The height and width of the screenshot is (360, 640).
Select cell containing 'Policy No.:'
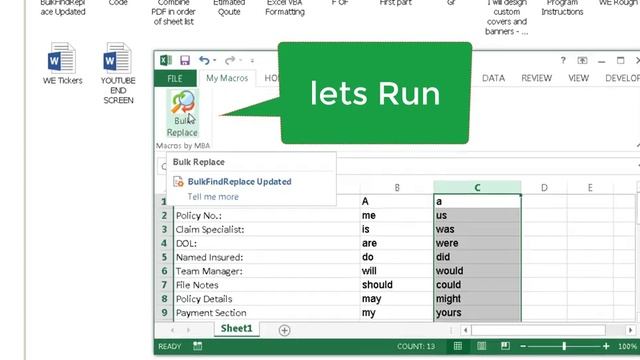click(x=267, y=216)
